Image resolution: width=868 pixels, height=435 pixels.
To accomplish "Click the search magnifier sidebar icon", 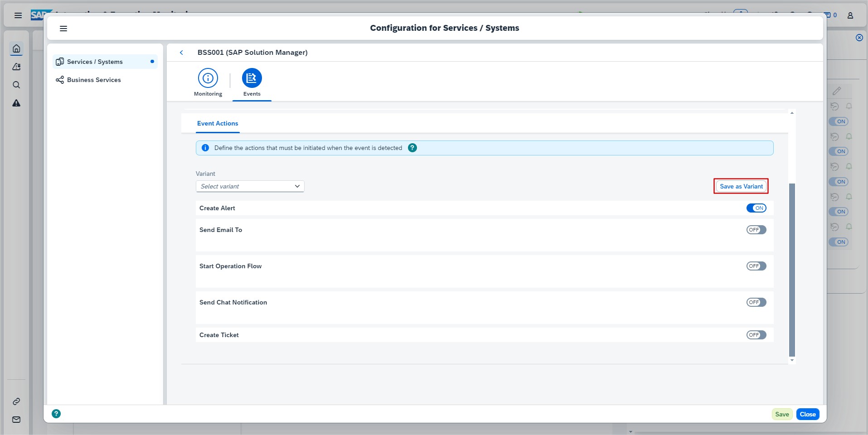I will [16, 85].
